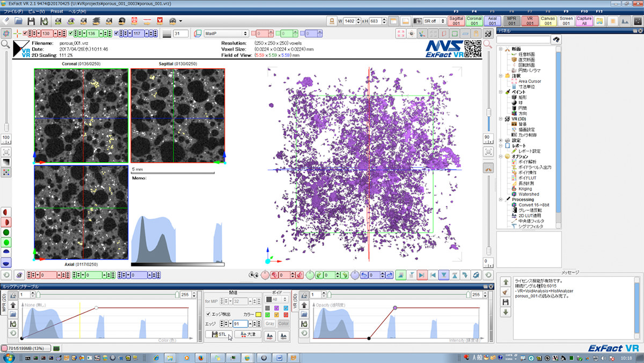Click the open folder icon in top toolbar
The image size is (644, 363).
(x=19, y=21)
